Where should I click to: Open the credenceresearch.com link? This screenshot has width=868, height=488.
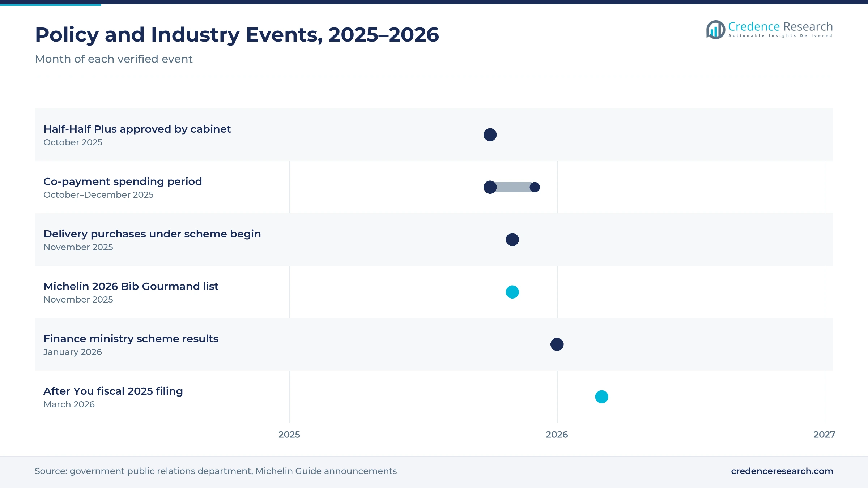(x=782, y=471)
